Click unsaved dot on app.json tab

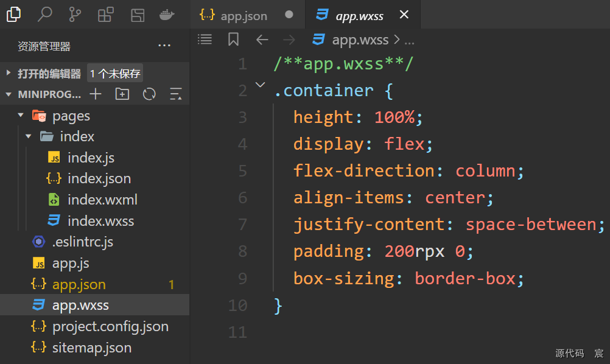click(289, 15)
